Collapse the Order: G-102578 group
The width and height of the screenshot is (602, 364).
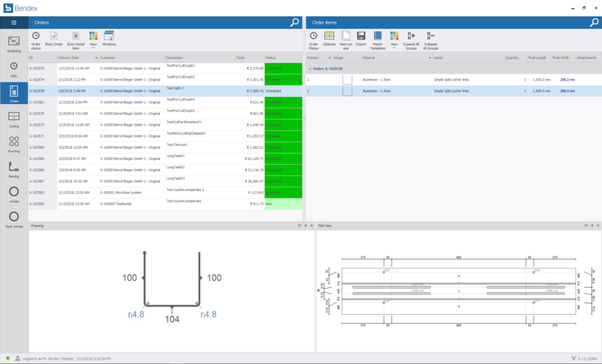[x=310, y=69]
